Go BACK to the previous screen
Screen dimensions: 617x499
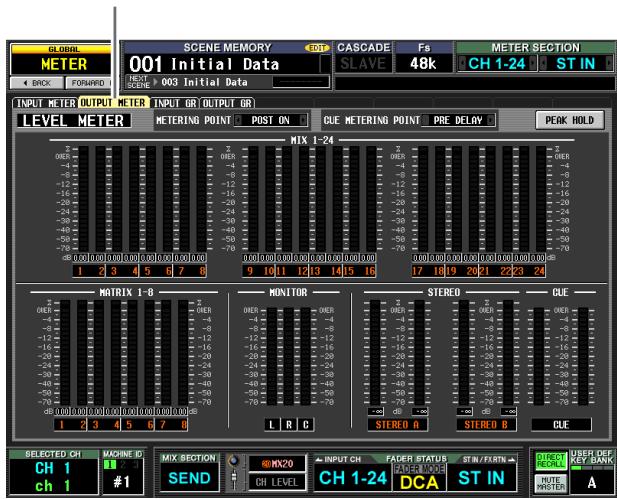tap(37, 83)
